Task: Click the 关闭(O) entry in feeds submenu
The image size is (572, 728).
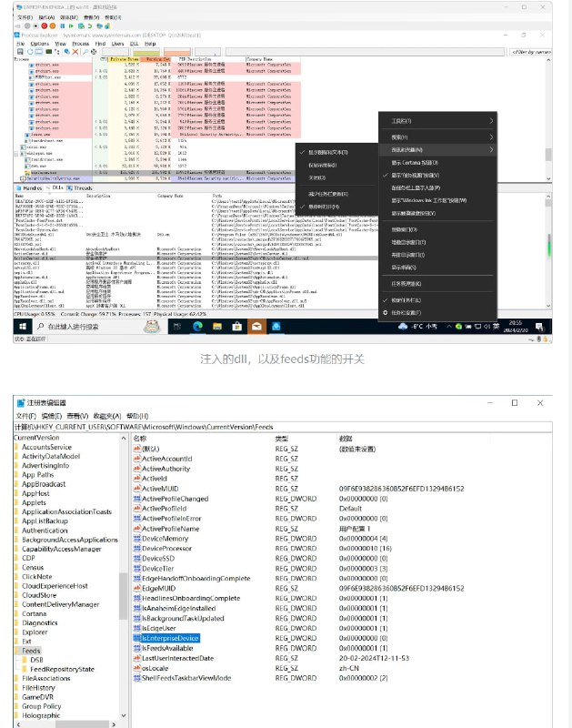Action: click(336, 177)
